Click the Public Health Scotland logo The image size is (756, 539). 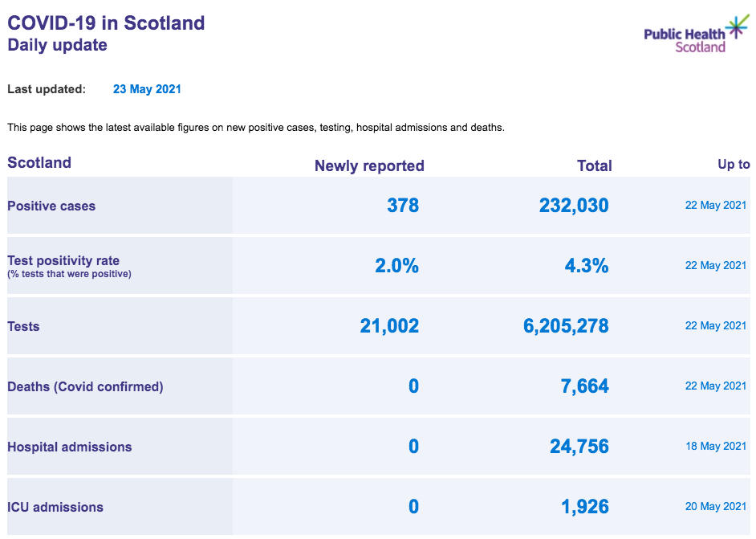697,35
